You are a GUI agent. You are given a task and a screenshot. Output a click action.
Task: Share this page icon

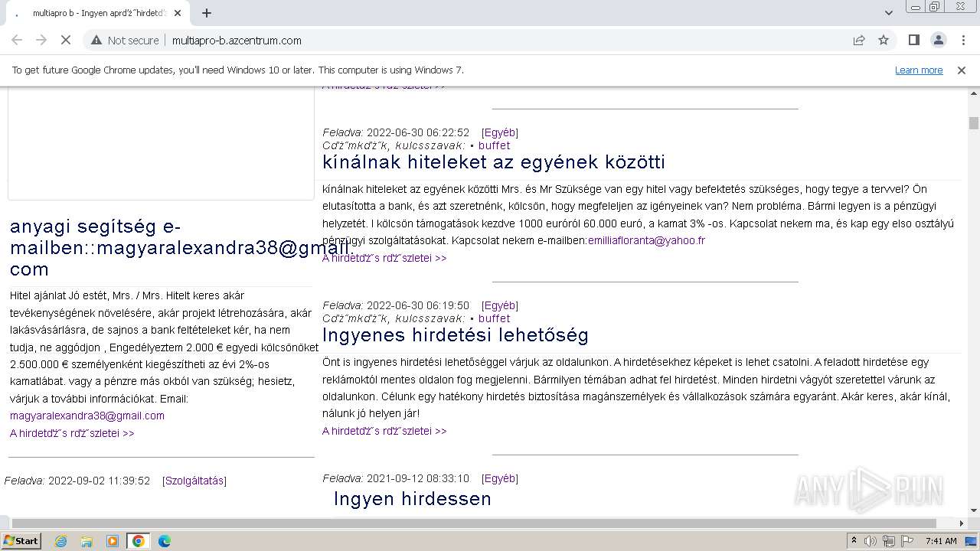859,41
